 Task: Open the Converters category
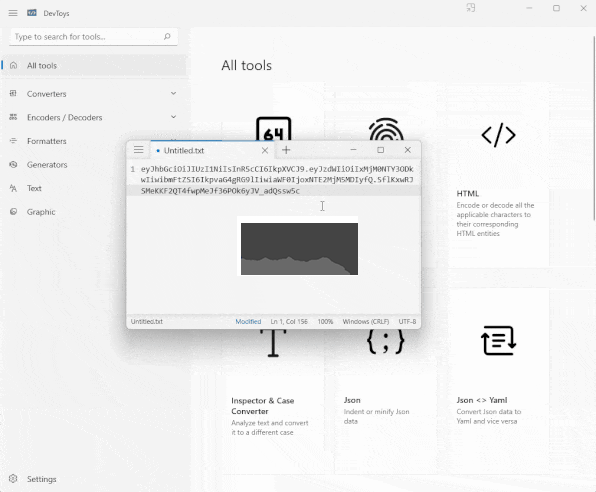pos(94,94)
